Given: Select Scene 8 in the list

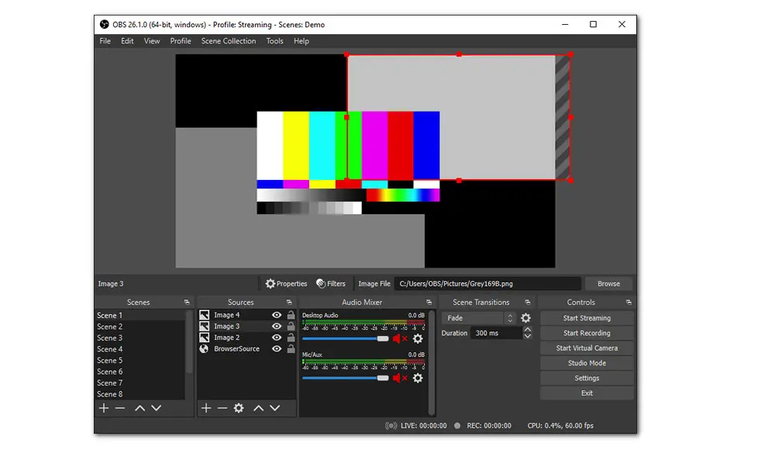Looking at the screenshot, I should pos(140,394).
